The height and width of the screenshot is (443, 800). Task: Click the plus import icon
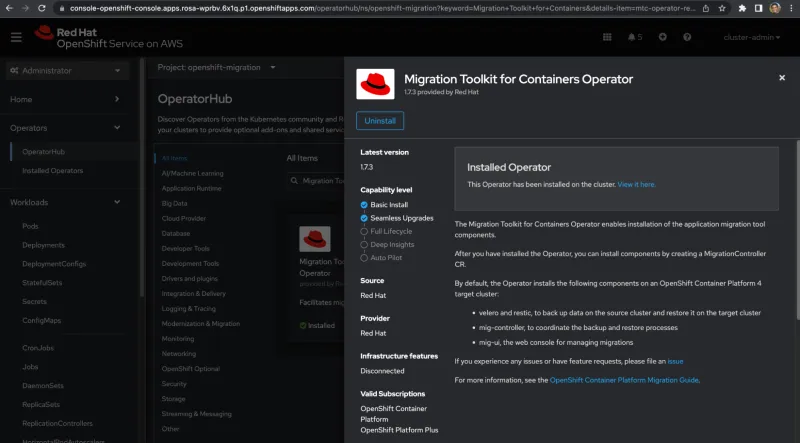click(x=661, y=37)
